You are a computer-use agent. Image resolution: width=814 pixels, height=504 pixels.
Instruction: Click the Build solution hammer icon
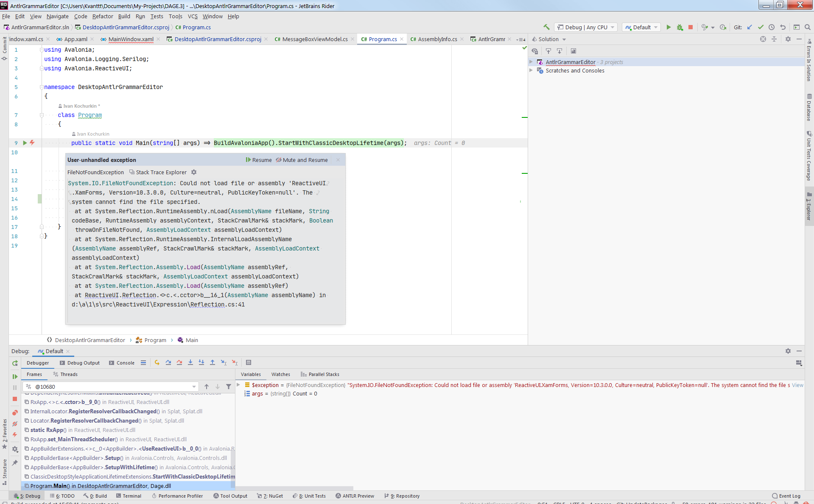[x=546, y=27]
